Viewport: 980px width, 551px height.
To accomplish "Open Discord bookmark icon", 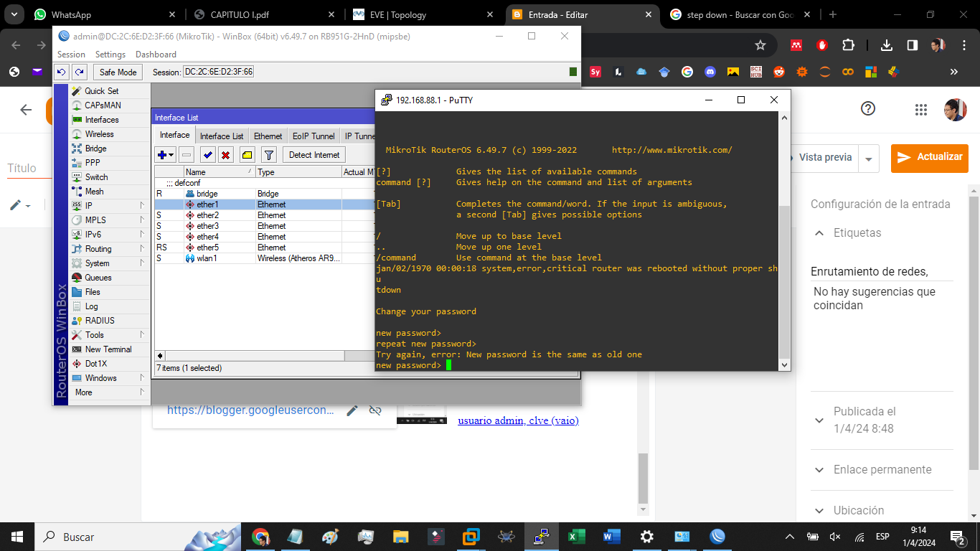I will pos(710,72).
